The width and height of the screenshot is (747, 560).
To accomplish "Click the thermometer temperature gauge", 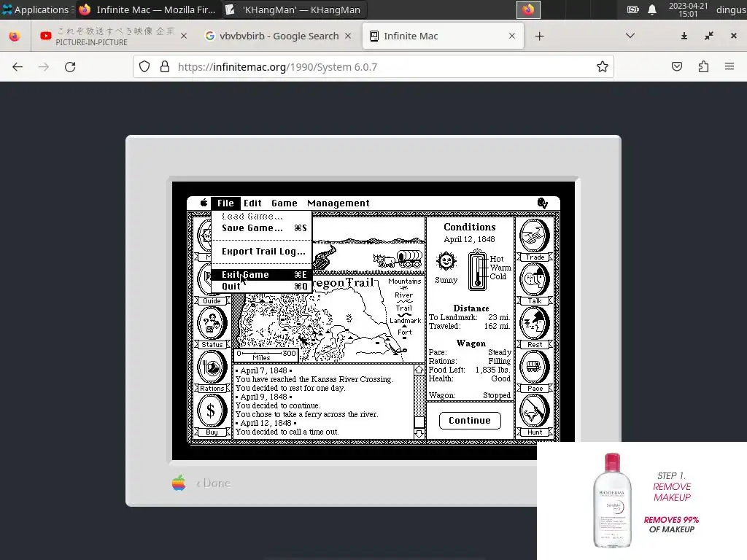I will (477, 270).
